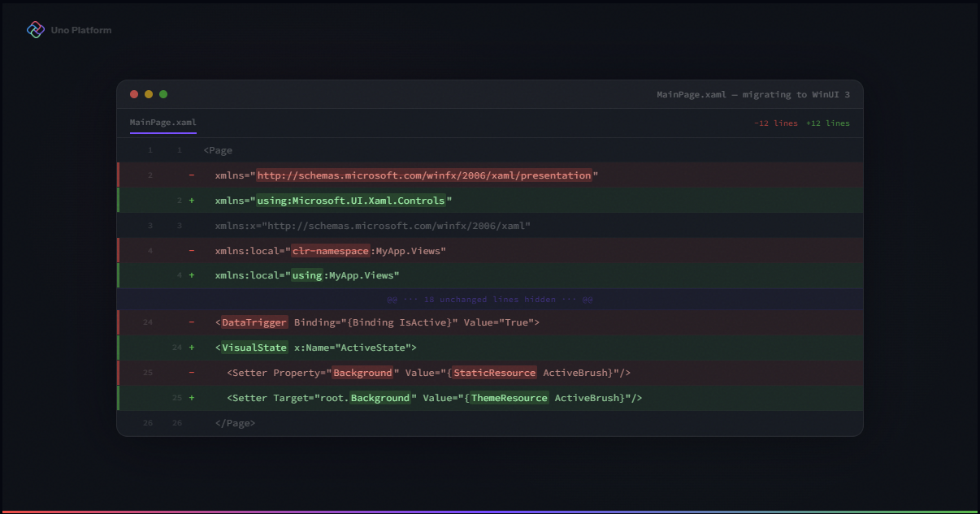Click plus marker on the VisualState line
The image size is (980, 514).
(192, 348)
